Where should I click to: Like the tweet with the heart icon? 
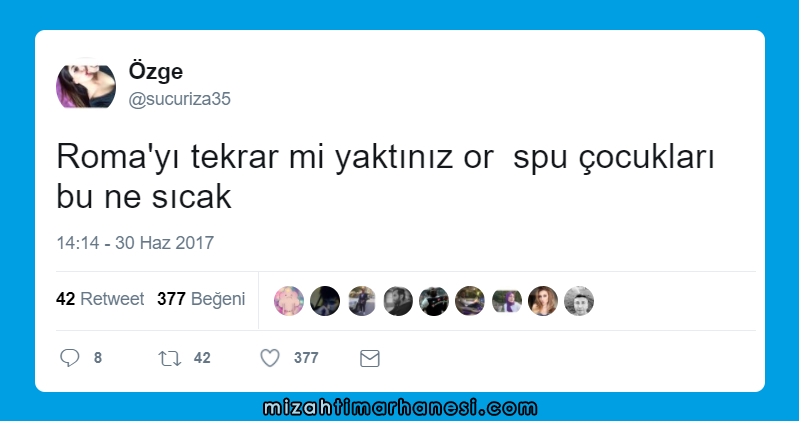coord(270,358)
